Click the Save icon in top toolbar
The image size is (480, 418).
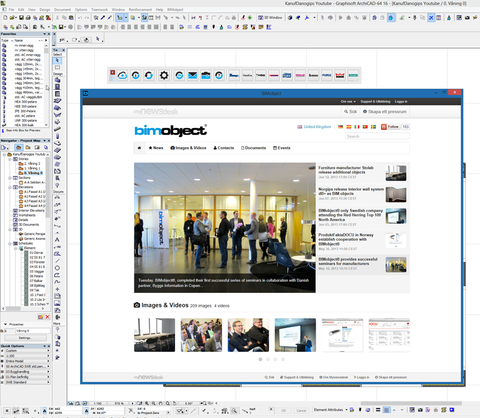pyautogui.click(x=21, y=18)
